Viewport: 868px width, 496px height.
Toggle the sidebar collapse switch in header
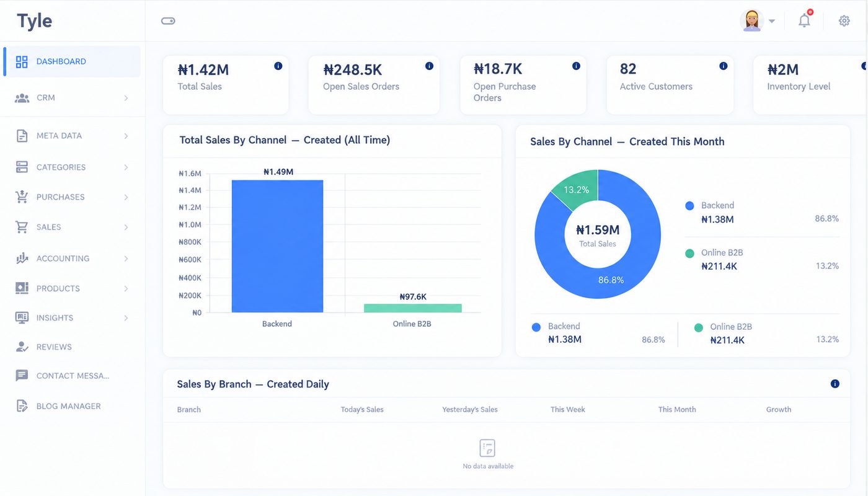168,20
